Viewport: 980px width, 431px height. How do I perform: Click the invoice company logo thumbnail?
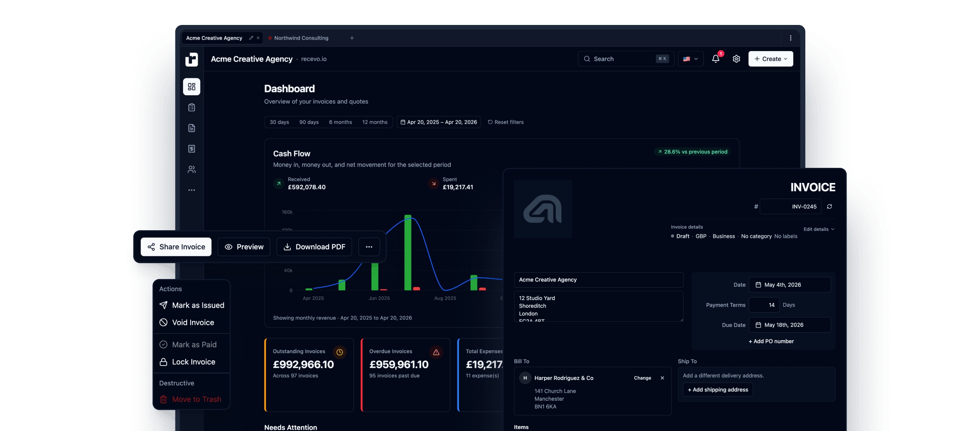[543, 209]
